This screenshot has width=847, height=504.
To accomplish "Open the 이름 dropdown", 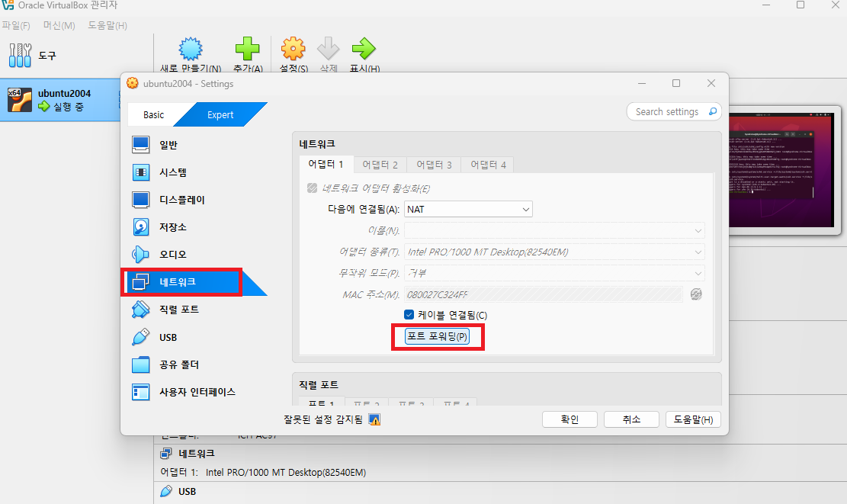I will click(x=554, y=231).
